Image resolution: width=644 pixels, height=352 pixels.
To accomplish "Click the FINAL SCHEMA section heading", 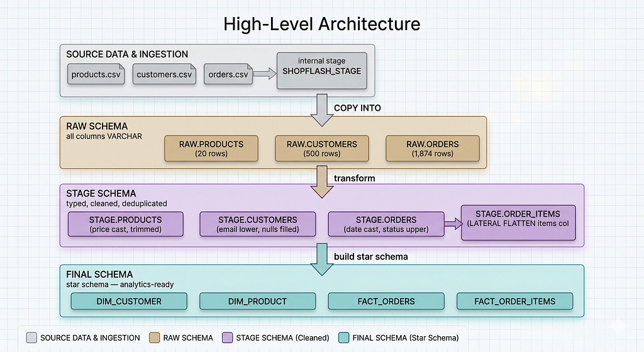I will pyautogui.click(x=99, y=275).
